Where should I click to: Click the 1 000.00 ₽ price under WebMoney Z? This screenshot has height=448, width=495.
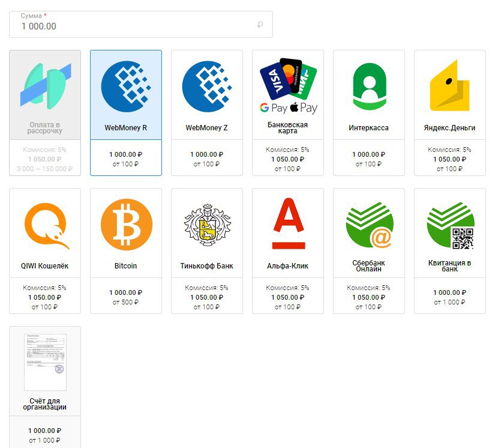pyautogui.click(x=207, y=154)
